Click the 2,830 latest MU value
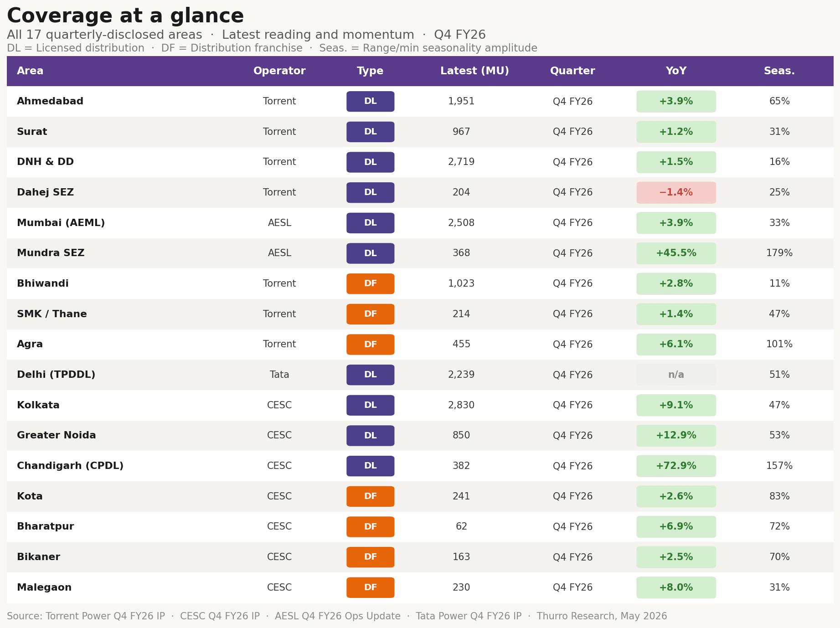Screen dimensions: 840x628 [x=461, y=405]
